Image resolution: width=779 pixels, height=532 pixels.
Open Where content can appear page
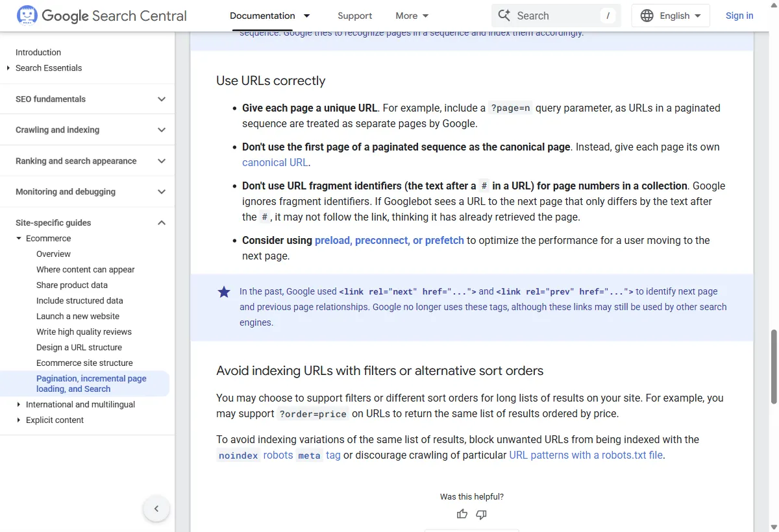pyautogui.click(x=86, y=270)
